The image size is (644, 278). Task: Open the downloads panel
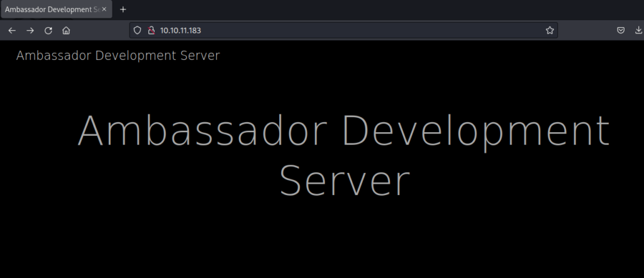638,30
